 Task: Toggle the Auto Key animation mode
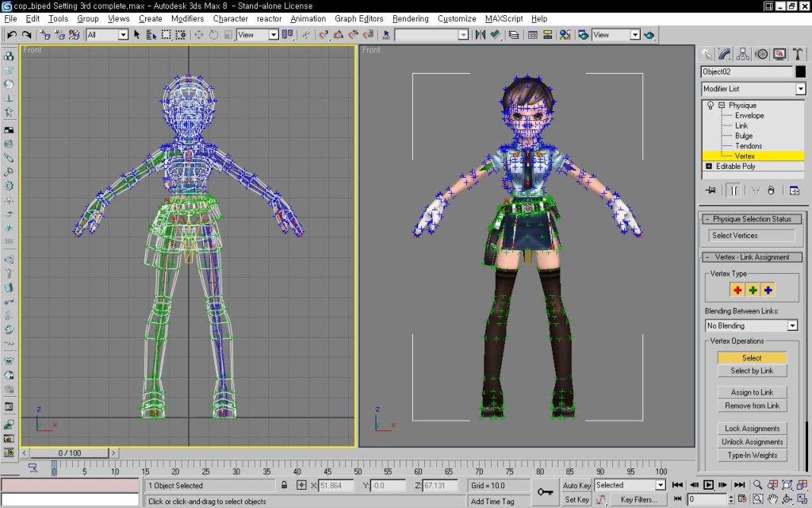pos(576,486)
